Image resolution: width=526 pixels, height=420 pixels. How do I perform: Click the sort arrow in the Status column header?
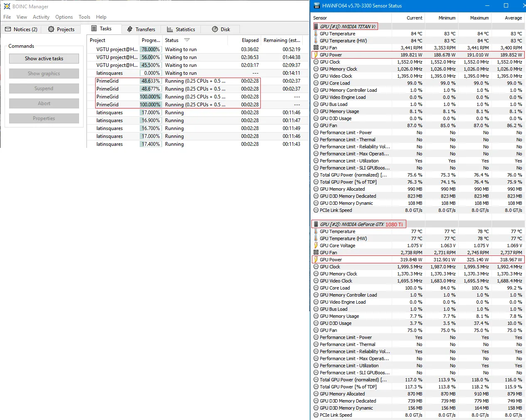[x=187, y=40]
